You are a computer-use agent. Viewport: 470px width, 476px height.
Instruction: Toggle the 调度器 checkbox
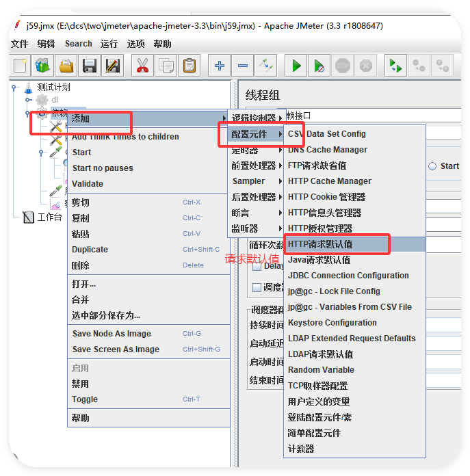tap(257, 287)
